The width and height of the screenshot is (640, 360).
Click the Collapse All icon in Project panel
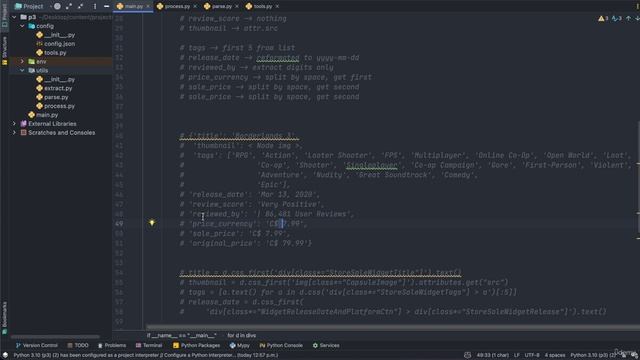(80, 6)
